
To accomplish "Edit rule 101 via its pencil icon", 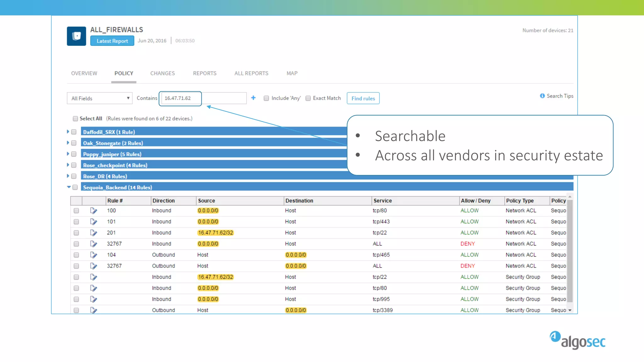I will (93, 222).
